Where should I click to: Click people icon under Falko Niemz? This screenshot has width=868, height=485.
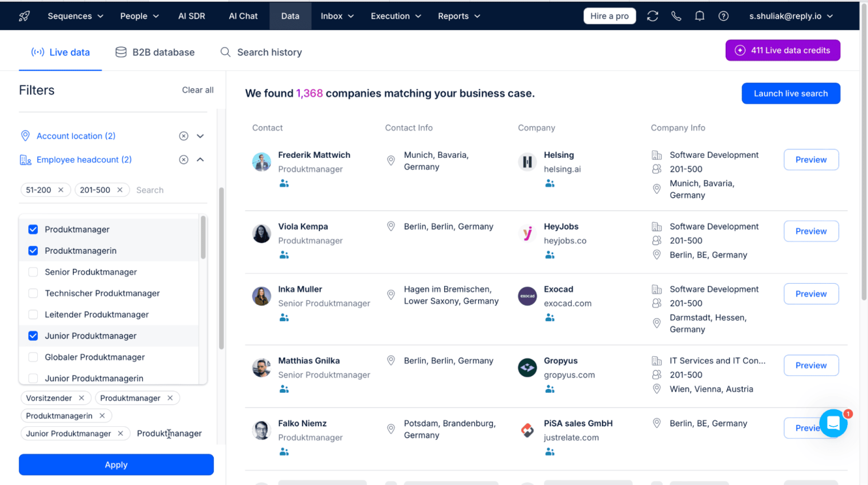pos(284,452)
